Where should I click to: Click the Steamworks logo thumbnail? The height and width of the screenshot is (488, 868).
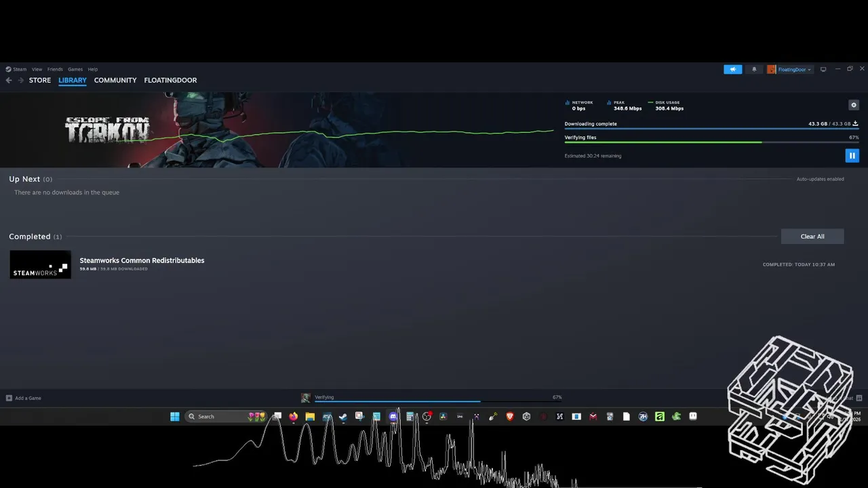tap(40, 264)
